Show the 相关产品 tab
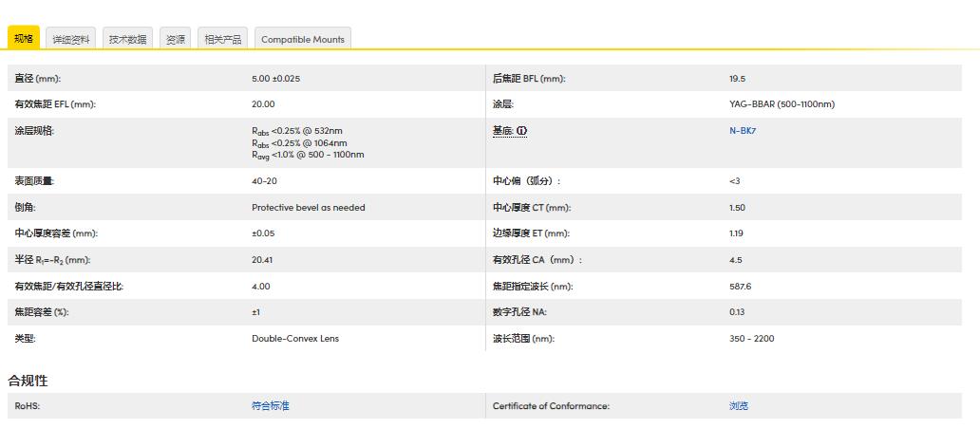 223,39
